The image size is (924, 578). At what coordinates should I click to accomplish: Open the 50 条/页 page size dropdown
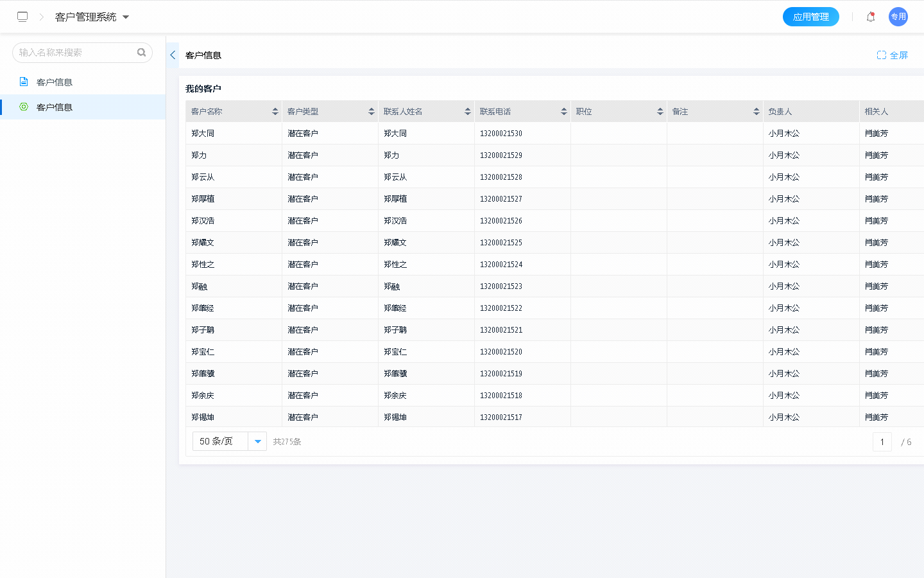coord(257,441)
